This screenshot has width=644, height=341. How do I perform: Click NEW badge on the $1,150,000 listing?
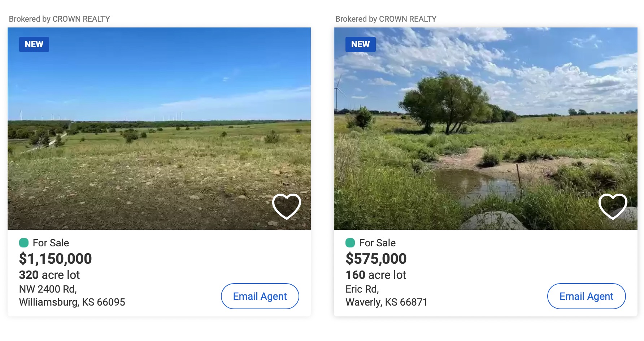[34, 44]
